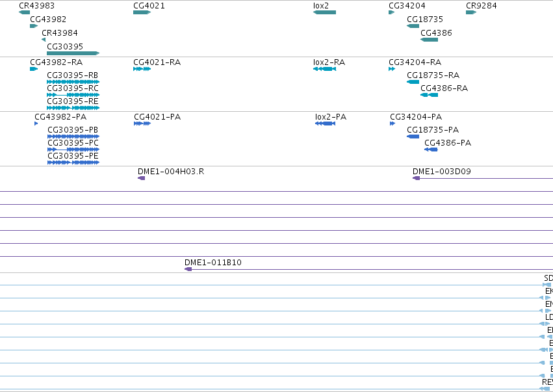Select the CG18735-RA transcript
This screenshot has height=392, width=553.
(x=413, y=82)
